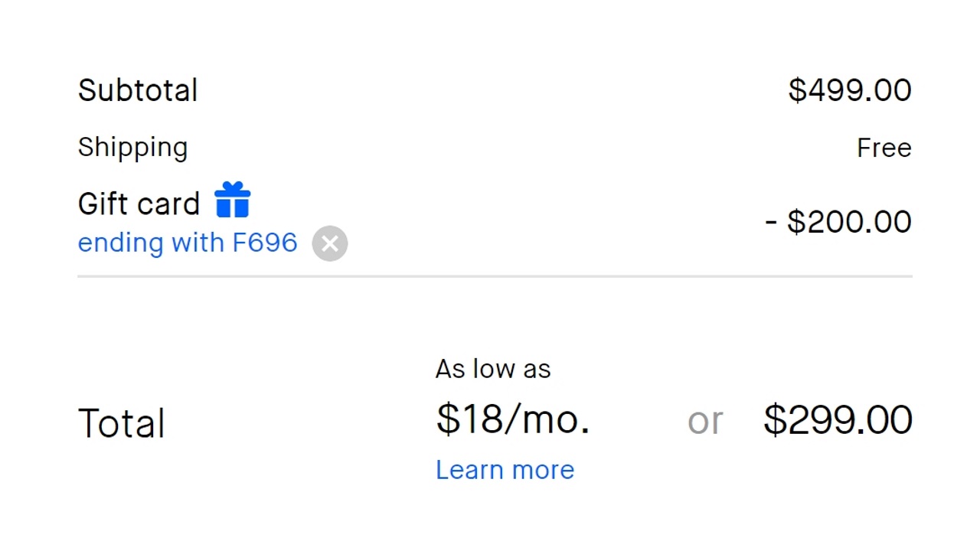Open the gift card ending with F696 link
The width and height of the screenshot is (980, 551).
pyautogui.click(x=187, y=243)
